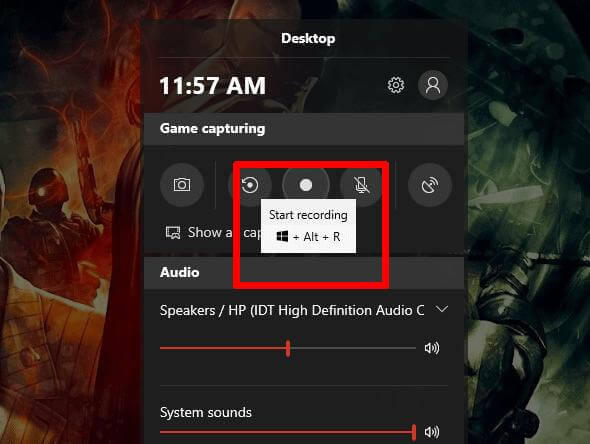Expand the Speakers / HP audio device dropdown
This screenshot has width=590, height=444.
point(442,309)
